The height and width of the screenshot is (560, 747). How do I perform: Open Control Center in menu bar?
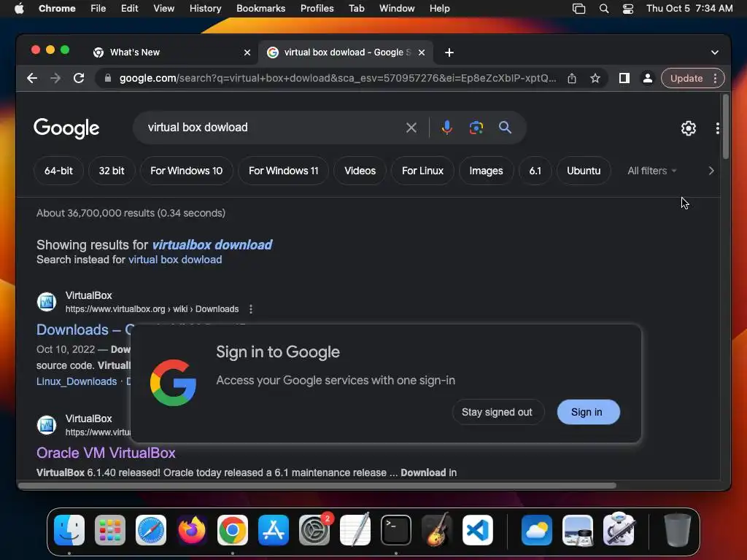pos(628,9)
